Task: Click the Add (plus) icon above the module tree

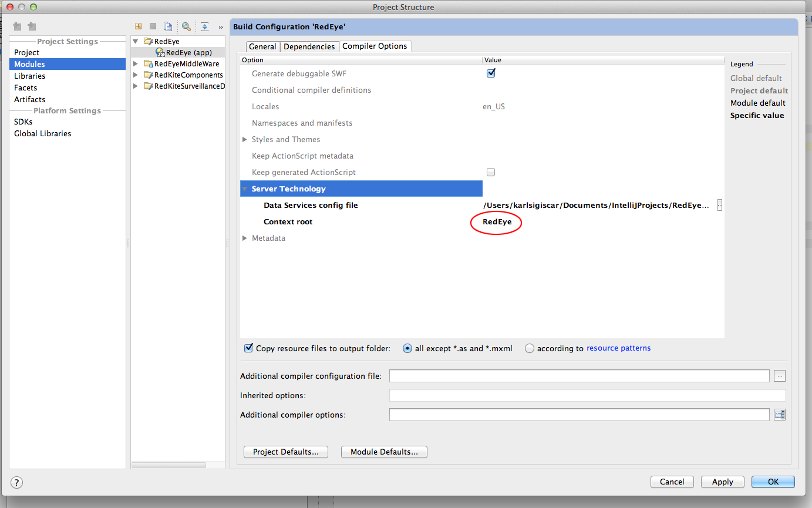Action: 139,26
